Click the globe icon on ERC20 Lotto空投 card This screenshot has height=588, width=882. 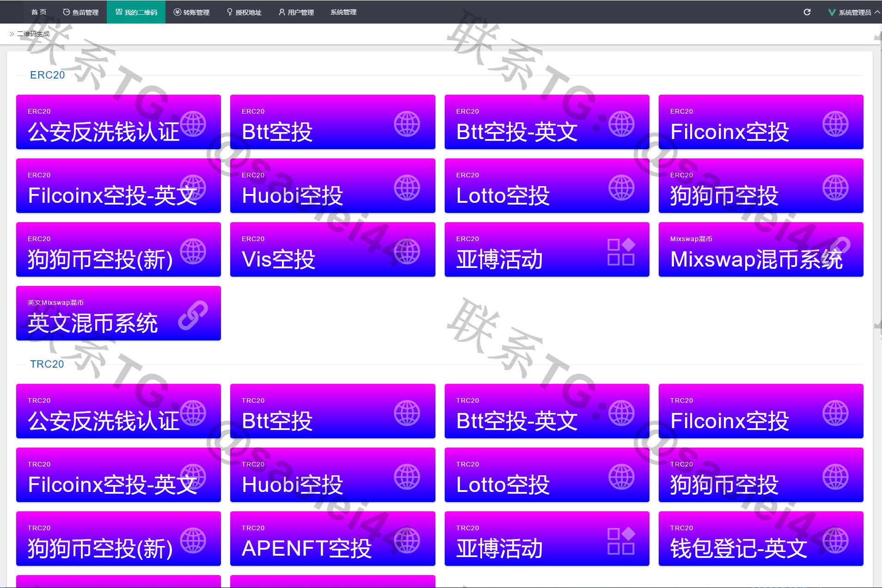click(x=621, y=188)
